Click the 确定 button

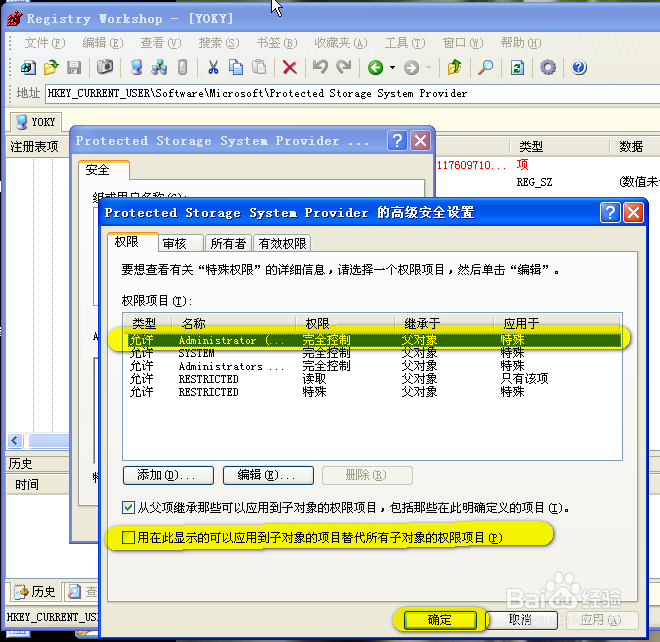coord(440,620)
